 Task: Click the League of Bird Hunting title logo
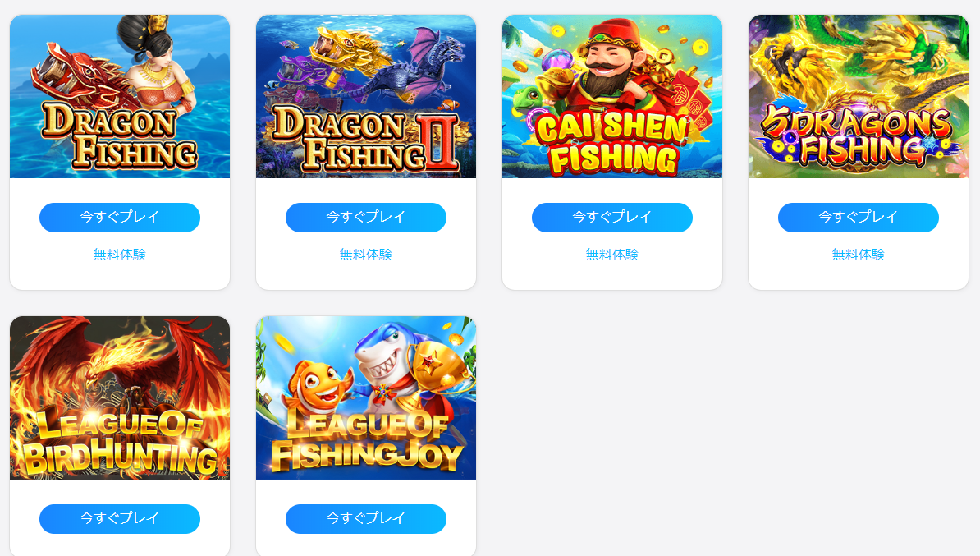click(x=119, y=442)
